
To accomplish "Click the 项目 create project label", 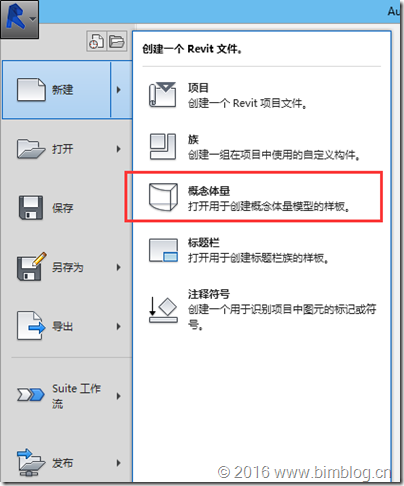I will pos(199,88).
